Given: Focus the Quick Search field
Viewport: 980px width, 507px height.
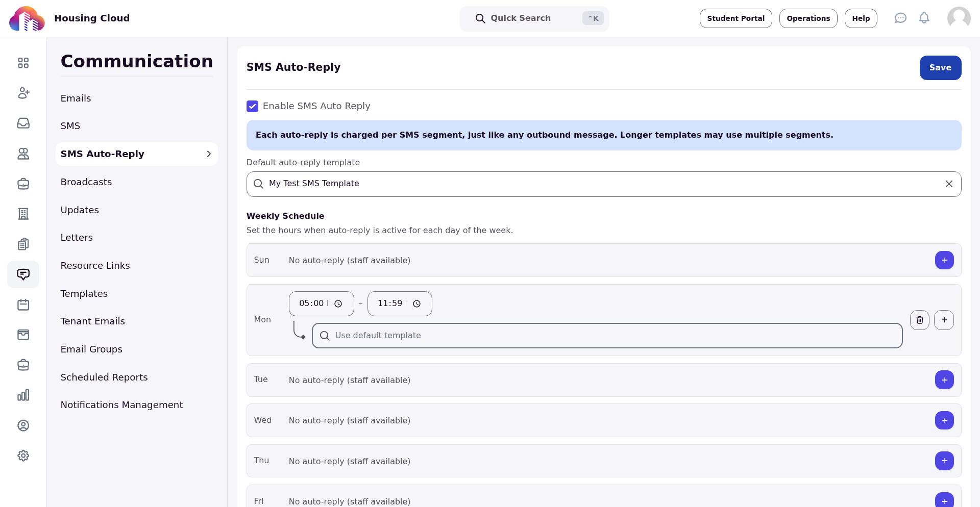Looking at the screenshot, I should coord(534,19).
